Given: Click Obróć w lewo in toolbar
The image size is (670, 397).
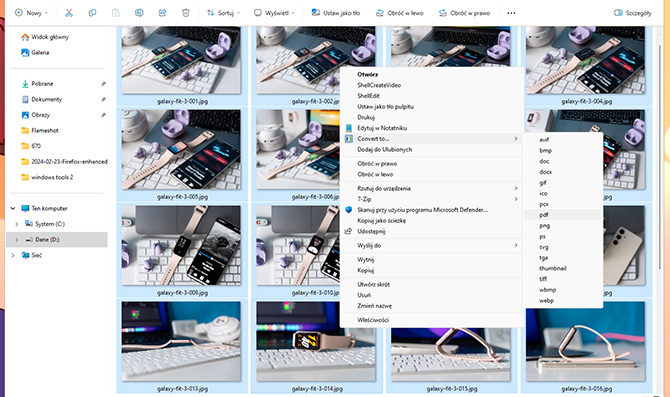Looking at the screenshot, I should [400, 13].
